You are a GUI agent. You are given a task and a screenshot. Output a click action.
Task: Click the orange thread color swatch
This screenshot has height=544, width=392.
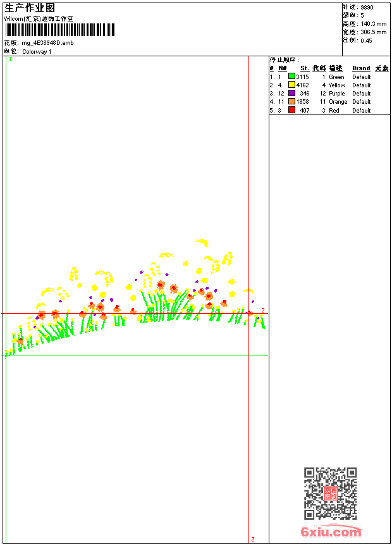[291, 101]
